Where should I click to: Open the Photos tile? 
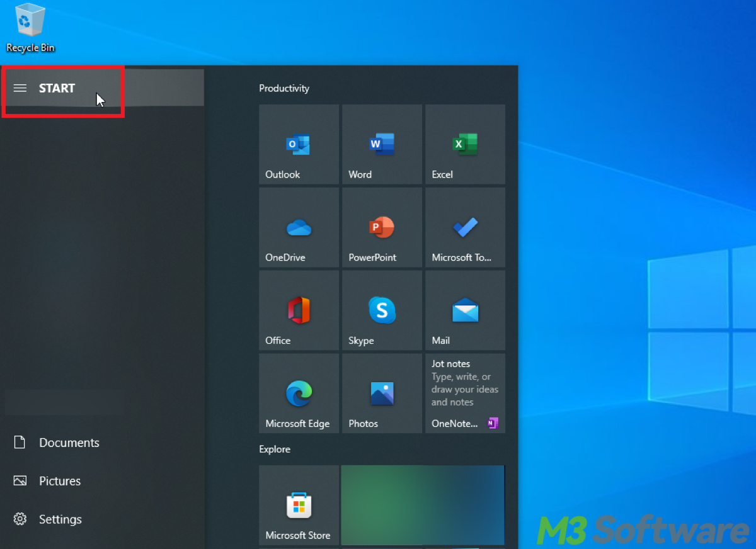click(382, 393)
